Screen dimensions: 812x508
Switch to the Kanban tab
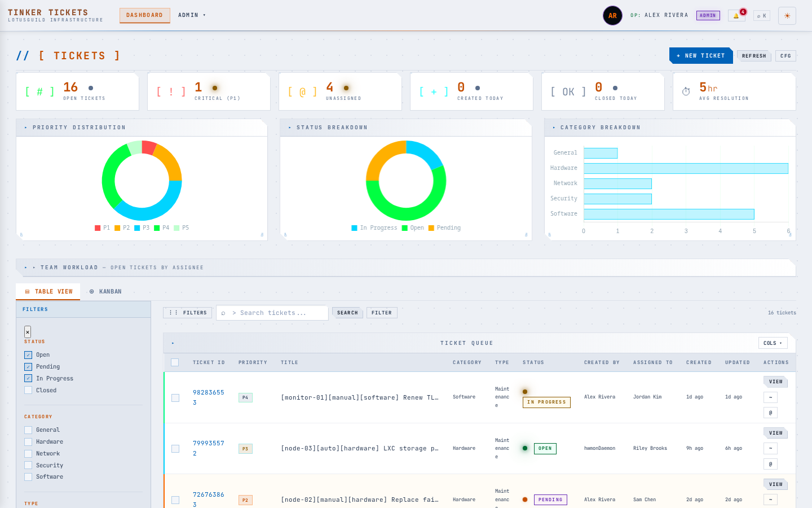105,292
